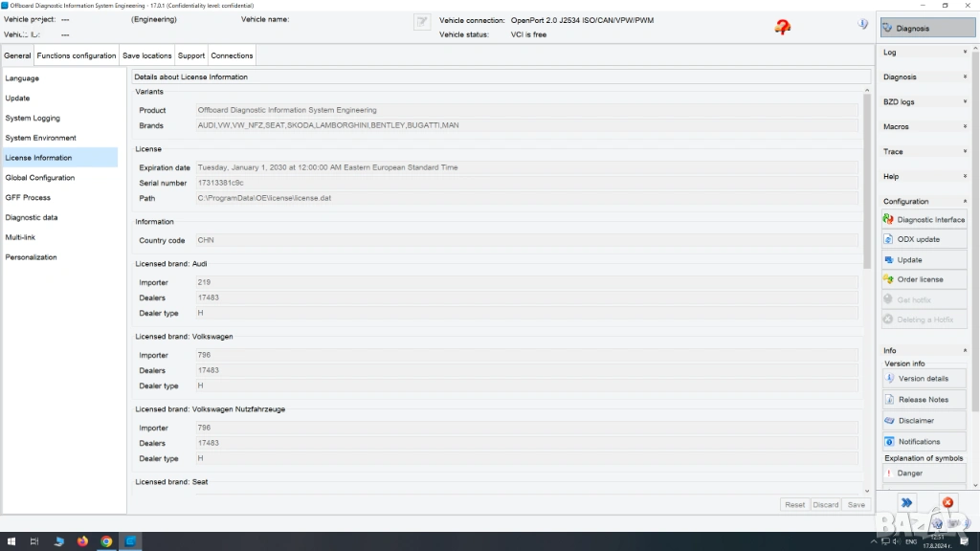Viewport: 980px width, 551px height.
Task: Switch to the Functions configuration tab
Action: pyautogui.click(x=77, y=56)
